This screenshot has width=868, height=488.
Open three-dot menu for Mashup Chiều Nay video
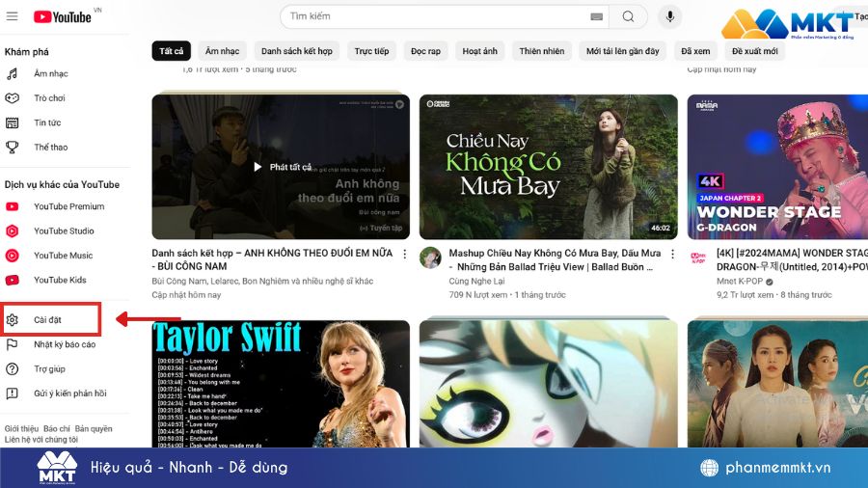point(672,255)
